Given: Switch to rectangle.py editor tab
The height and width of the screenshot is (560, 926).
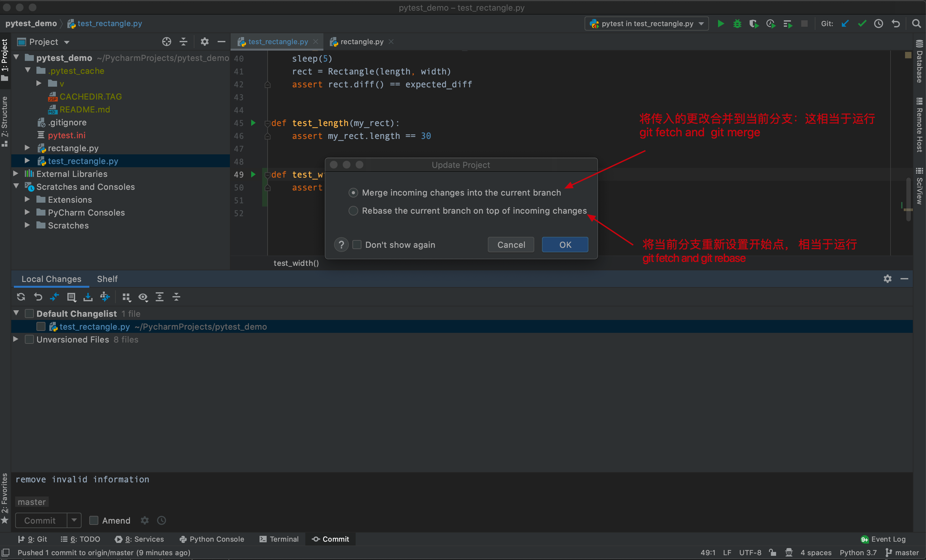Looking at the screenshot, I should click(361, 42).
